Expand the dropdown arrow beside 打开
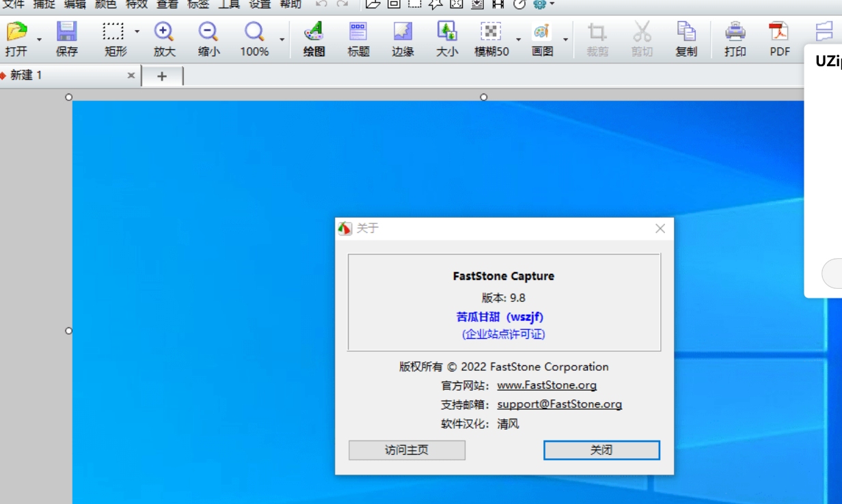842x504 pixels. (39, 40)
